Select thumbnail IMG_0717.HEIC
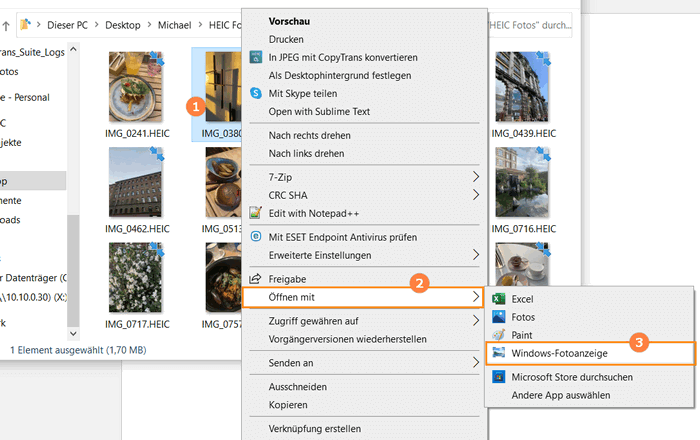 pos(136,277)
